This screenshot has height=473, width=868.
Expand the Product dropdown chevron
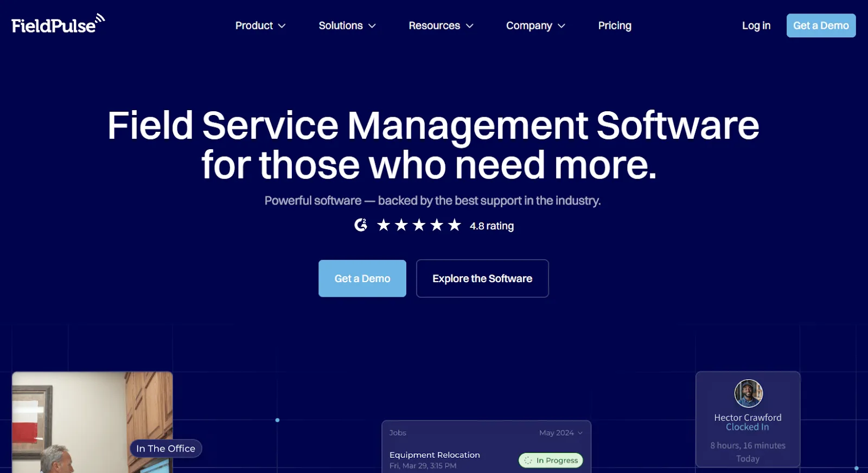pos(282,26)
